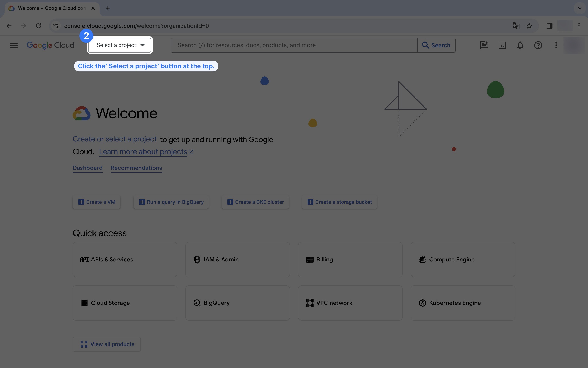
Task: Open Gemini AI chat icon
Action: point(484,45)
